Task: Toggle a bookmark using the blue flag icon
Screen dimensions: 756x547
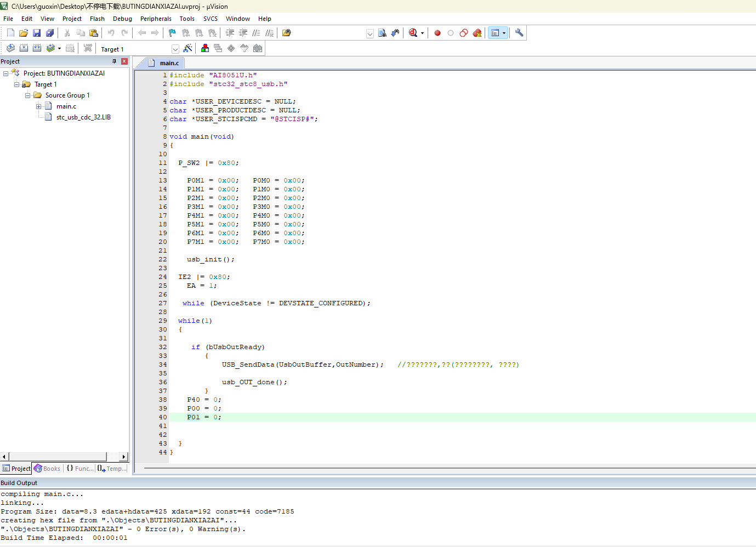Action: [x=172, y=33]
